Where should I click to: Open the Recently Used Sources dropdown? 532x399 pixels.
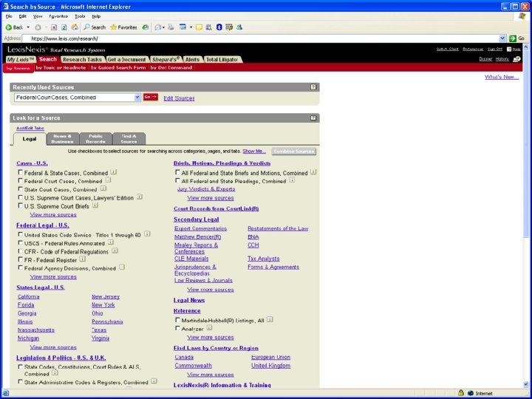[x=137, y=98]
